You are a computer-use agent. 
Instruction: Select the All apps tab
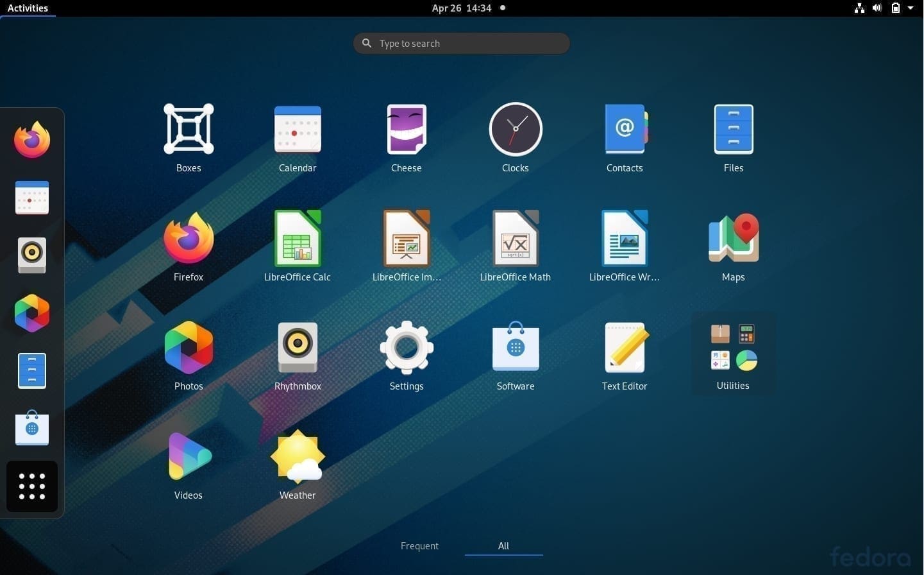pyautogui.click(x=503, y=546)
